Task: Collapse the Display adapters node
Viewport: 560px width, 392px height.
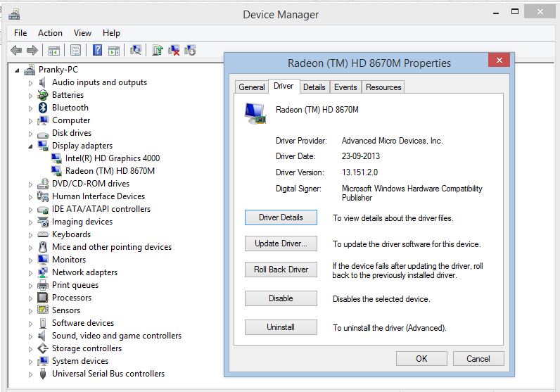Action: click(x=30, y=146)
